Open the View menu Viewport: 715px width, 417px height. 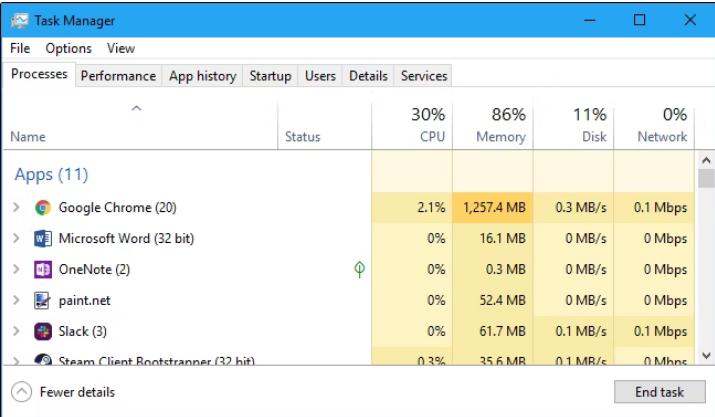click(x=121, y=48)
